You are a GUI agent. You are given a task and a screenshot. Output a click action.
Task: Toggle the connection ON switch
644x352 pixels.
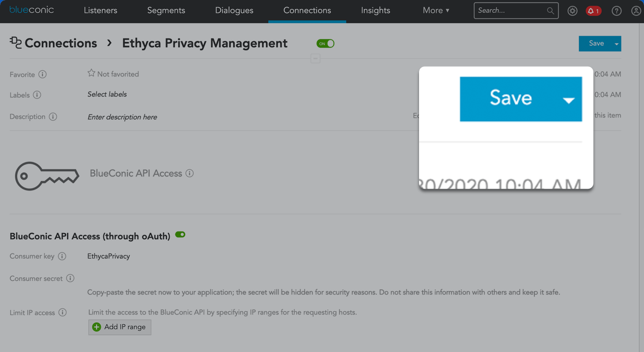[x=325, y=44]
